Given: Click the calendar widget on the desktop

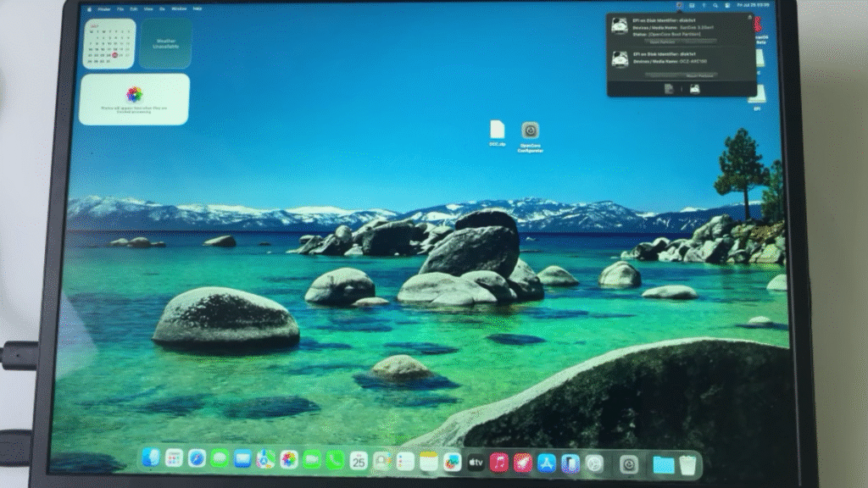Looking at the screenshot, I should tap(108, 43).
